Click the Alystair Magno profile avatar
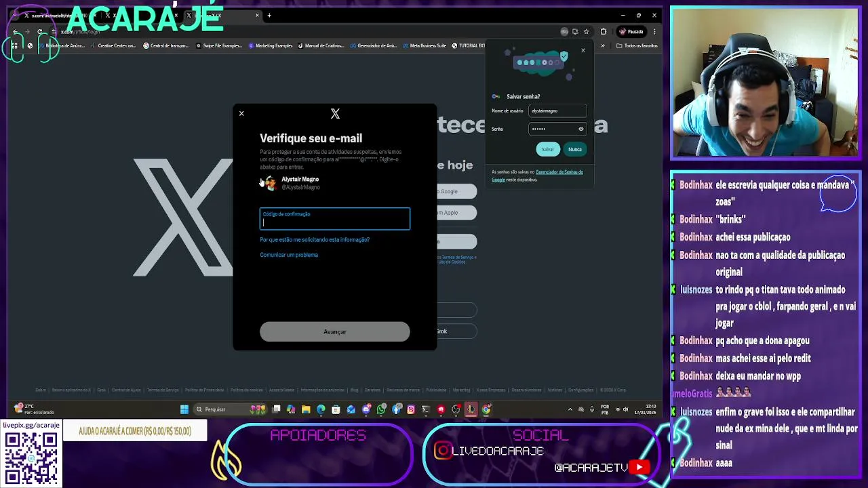The image size is (868, 488). [271, 183]
